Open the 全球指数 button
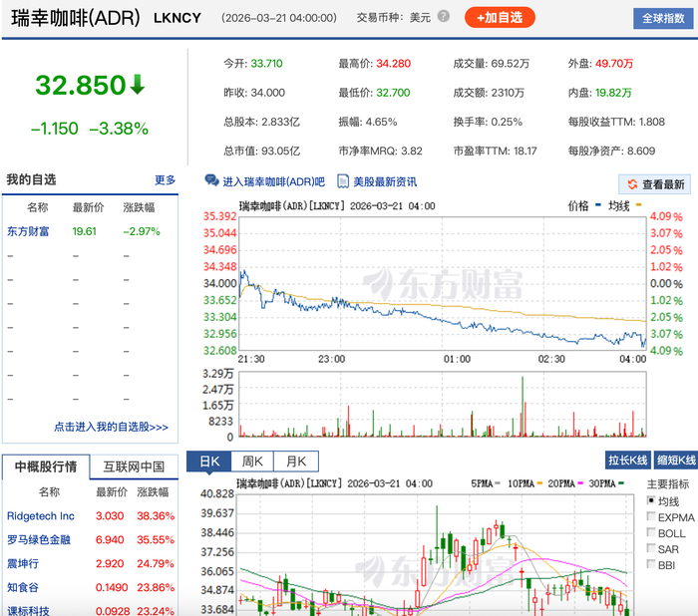This screenshot has width=698, height=616. click(x=664, y=18)
